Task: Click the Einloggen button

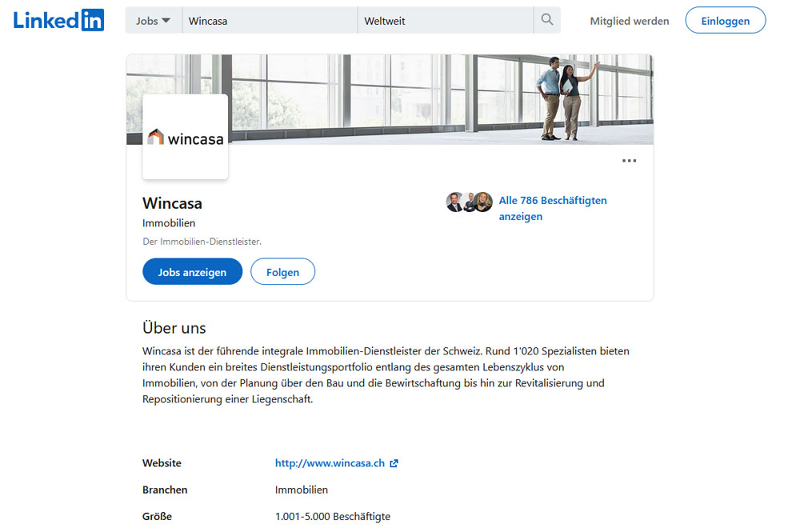Action: pyautogui.click(x=725, y=21)
